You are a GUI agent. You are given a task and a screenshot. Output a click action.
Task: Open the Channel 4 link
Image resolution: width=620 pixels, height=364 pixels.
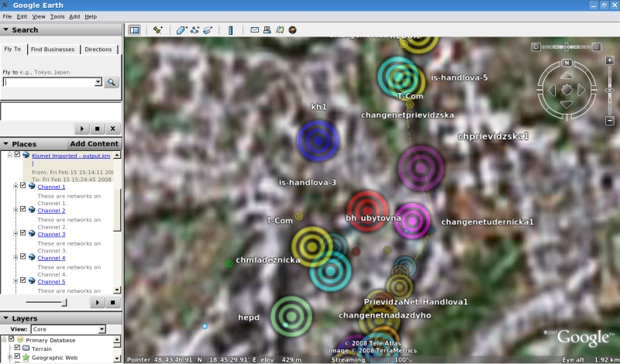[x=51, y=258]
